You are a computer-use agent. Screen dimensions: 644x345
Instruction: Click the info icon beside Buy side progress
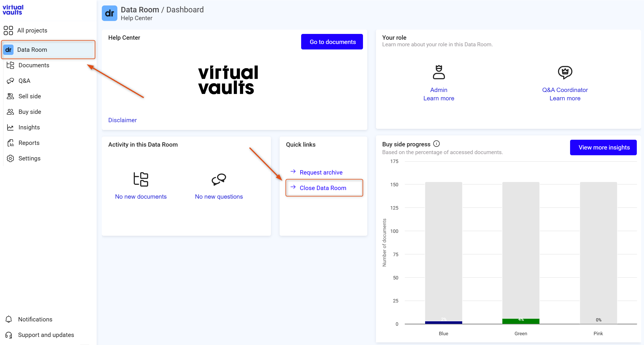coord(436,144)
